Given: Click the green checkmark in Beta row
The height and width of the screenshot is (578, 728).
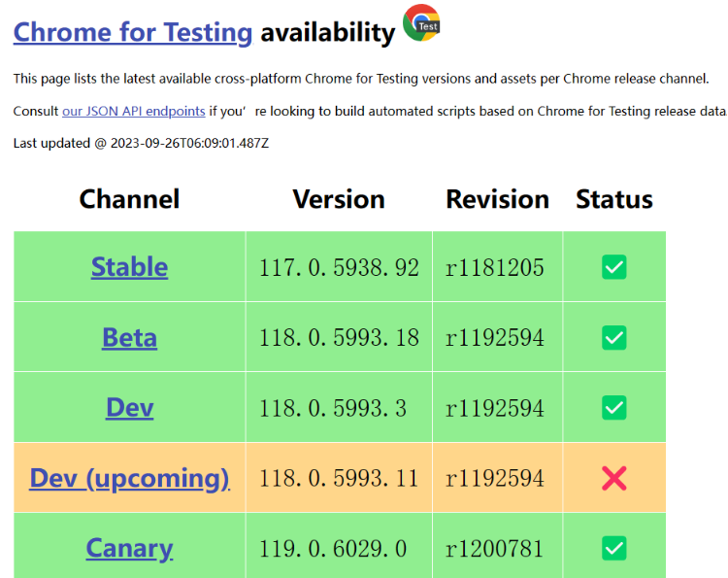Looking at the screenshot, I should (x=613, y=338).
